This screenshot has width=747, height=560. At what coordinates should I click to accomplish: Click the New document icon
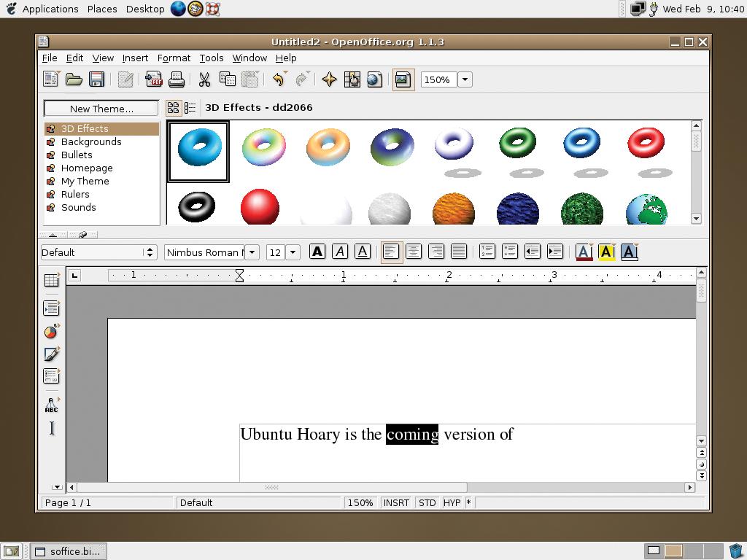tap(50, 79)
